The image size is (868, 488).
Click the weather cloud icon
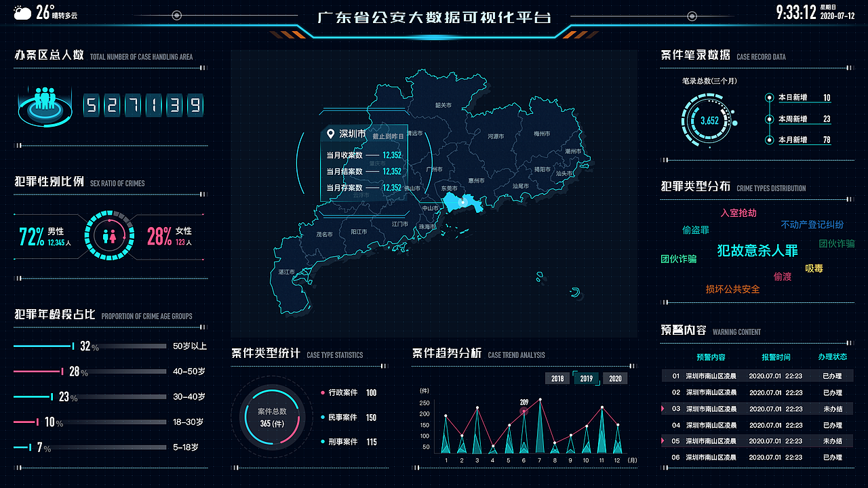pos(22,12)
